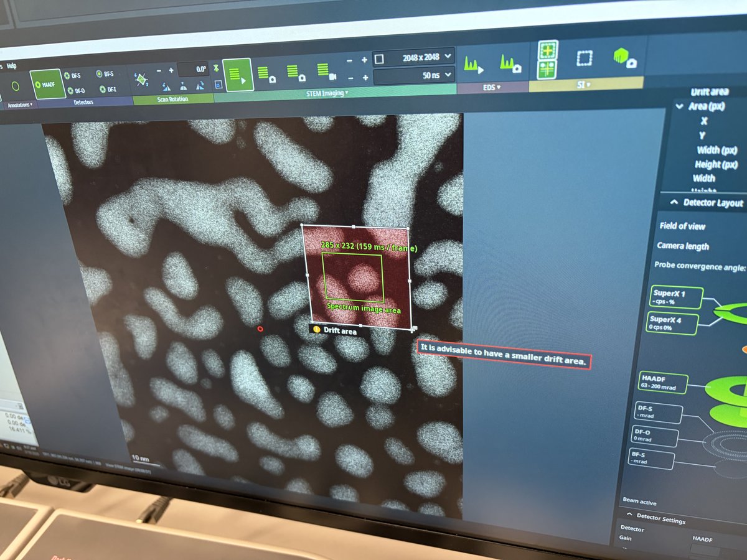
Task: Click the Probe convergence angle label
Action: (x=700, y=266)
